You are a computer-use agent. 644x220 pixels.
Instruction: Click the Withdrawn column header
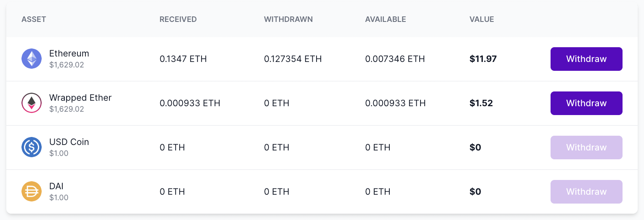(x=288, y=19)
